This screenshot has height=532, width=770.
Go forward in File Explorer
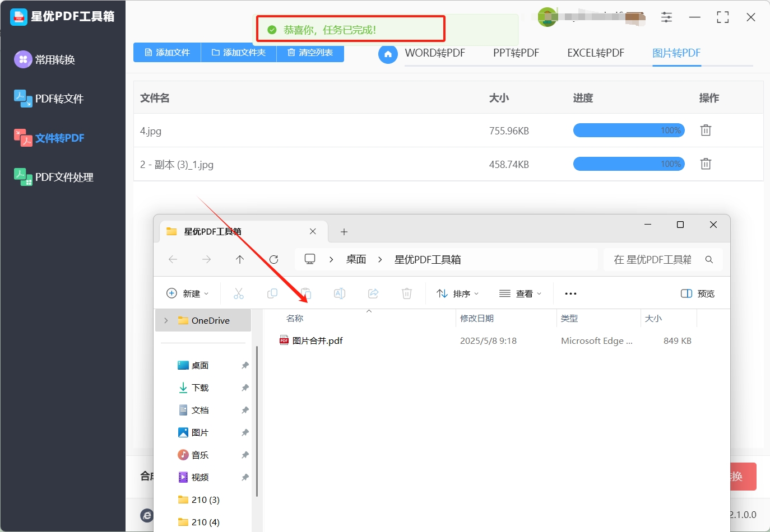(x=207, y=259)
